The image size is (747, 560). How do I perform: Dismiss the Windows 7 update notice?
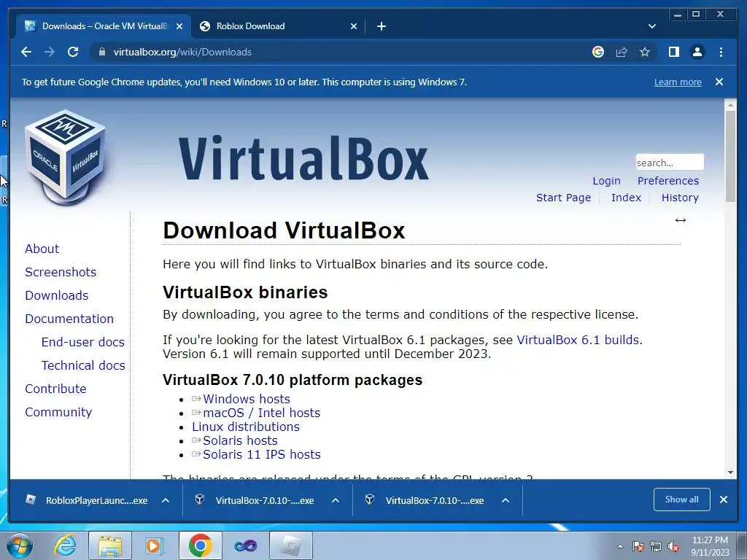click(x=719, y=82)
